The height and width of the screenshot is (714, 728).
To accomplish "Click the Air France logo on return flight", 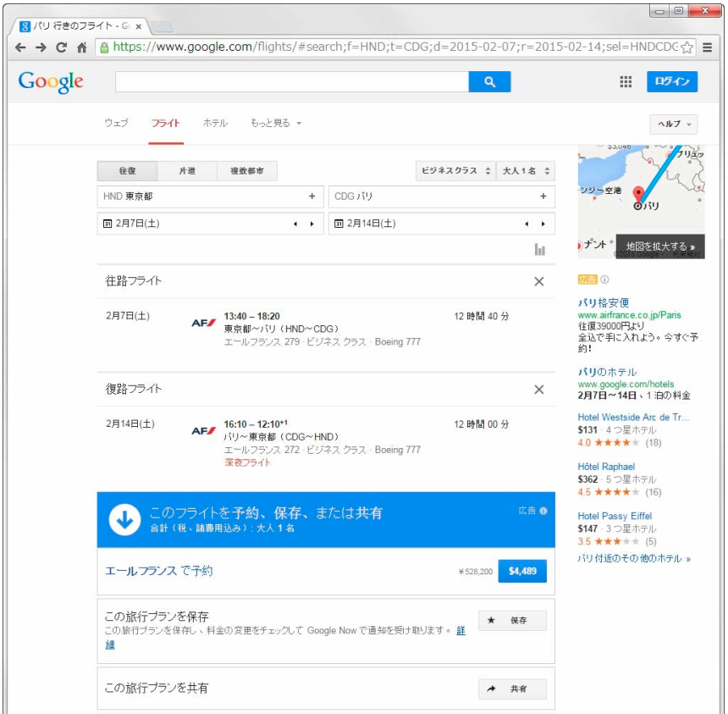I will (203, 431).
